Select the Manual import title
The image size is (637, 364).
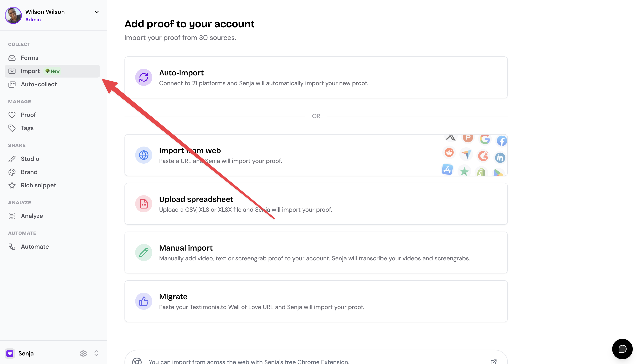pyautogui.click(x=186, y=248)
